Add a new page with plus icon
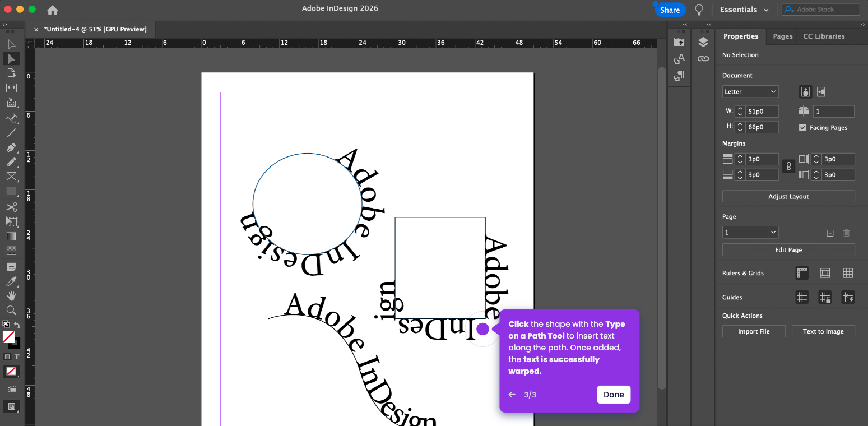Screen dimensions: 868x426 coord(830,233)
